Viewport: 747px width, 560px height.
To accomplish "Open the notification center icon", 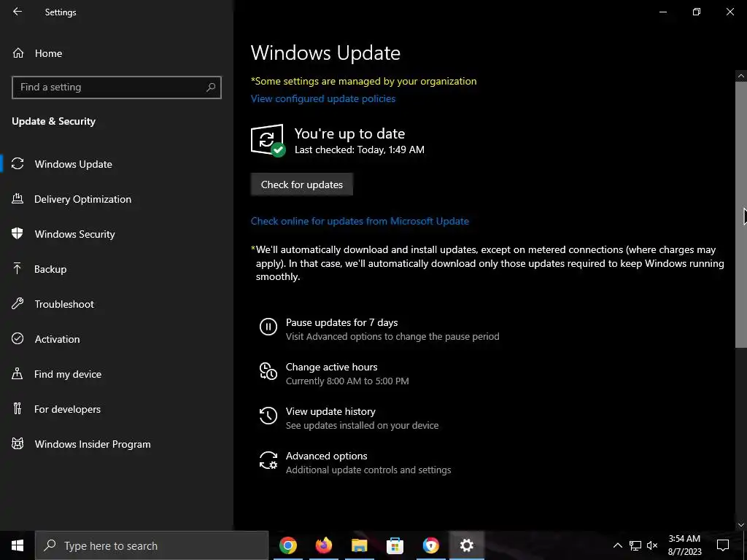I will (x=723, y=545).
